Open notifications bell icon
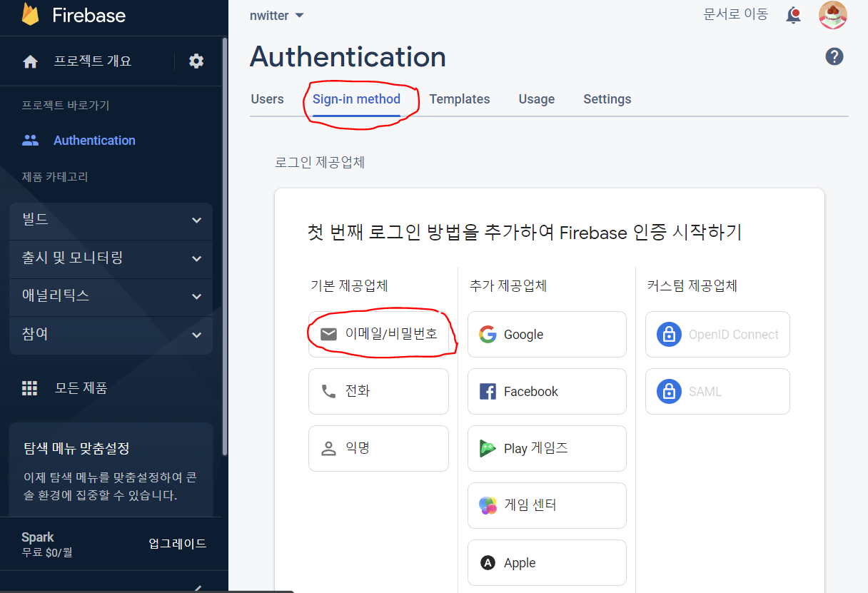The image size is (868, 593). pyautogui.click(x=793, y=15)
